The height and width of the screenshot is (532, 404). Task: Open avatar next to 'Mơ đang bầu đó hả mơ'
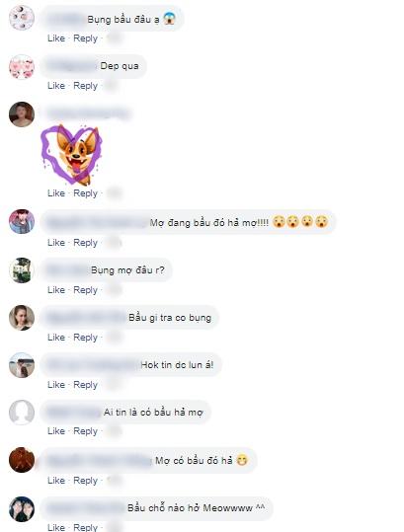click(22, 221)
